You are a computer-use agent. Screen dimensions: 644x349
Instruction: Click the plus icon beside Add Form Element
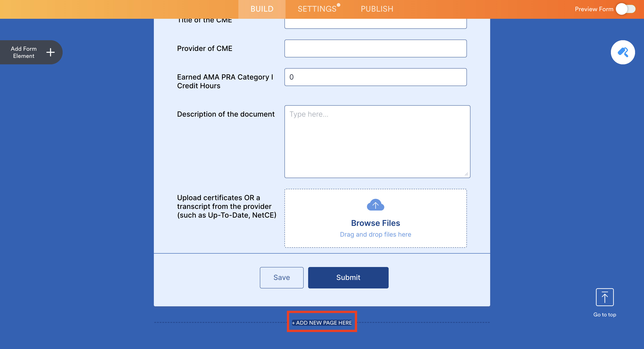[51, 52]
